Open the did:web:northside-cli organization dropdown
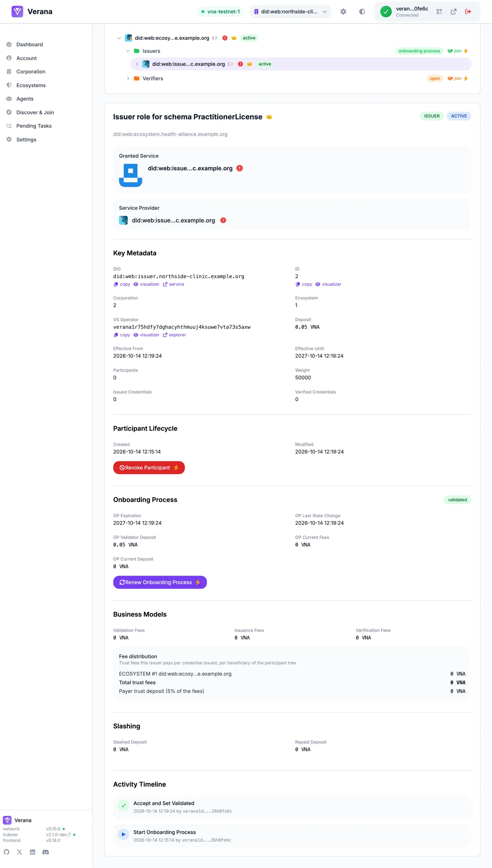This screenshot has width=492, height=868. coord(290,11)
